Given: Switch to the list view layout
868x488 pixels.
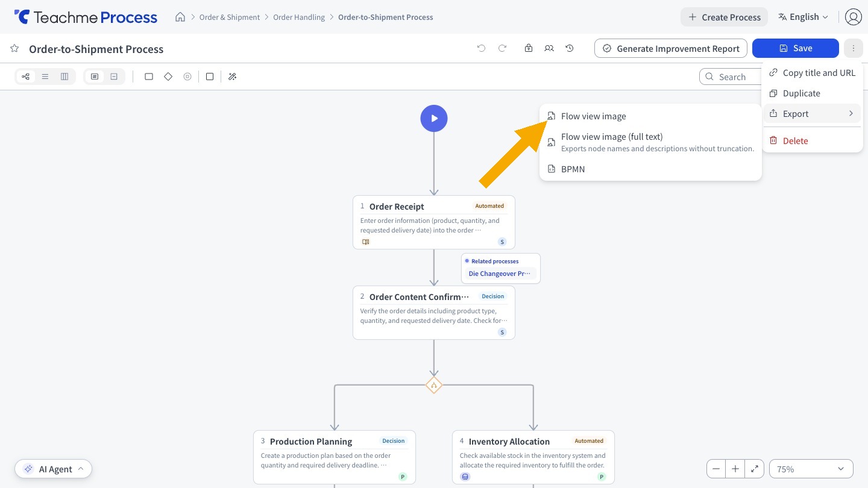Looking at the screenshot, I should pos(45,77).
